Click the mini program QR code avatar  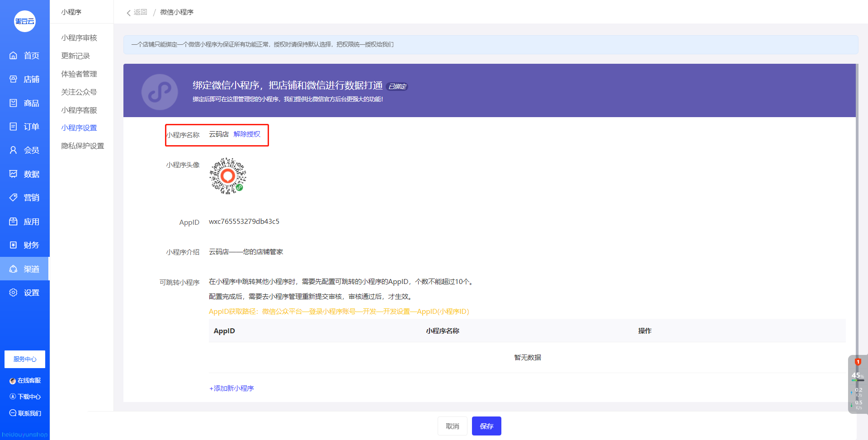coord(228,176)
